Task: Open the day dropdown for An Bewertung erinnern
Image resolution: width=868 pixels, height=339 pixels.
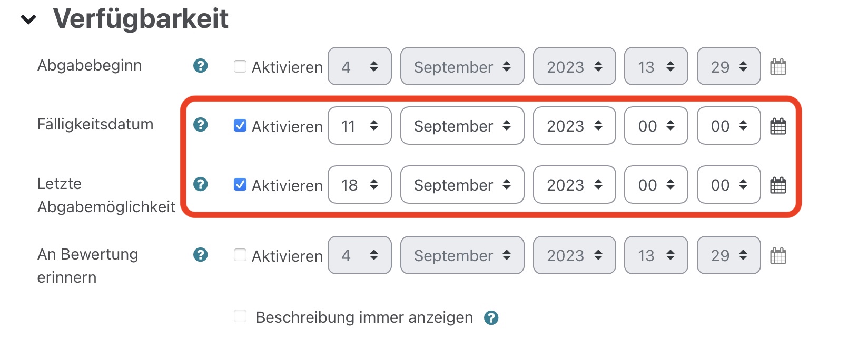Action: [x=360, y=255]
